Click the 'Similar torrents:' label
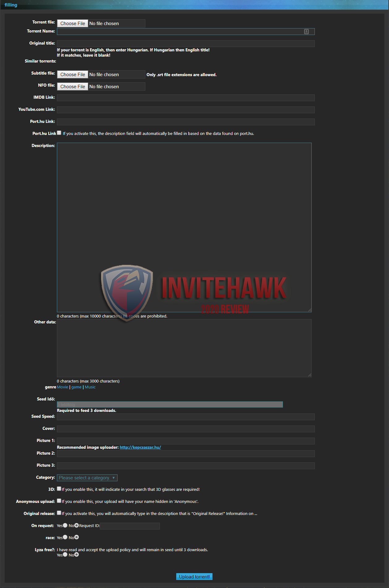The image size is (389, 588). [x=41, y=61]
